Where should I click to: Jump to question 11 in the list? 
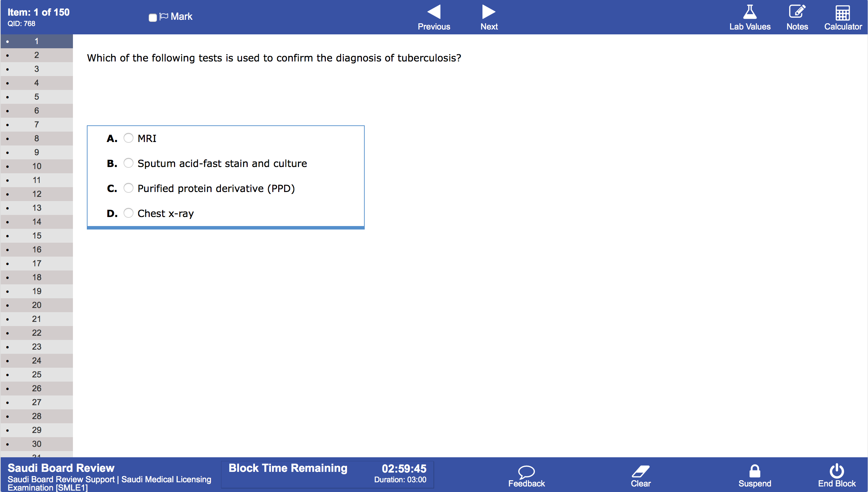[x=36, y=180]
